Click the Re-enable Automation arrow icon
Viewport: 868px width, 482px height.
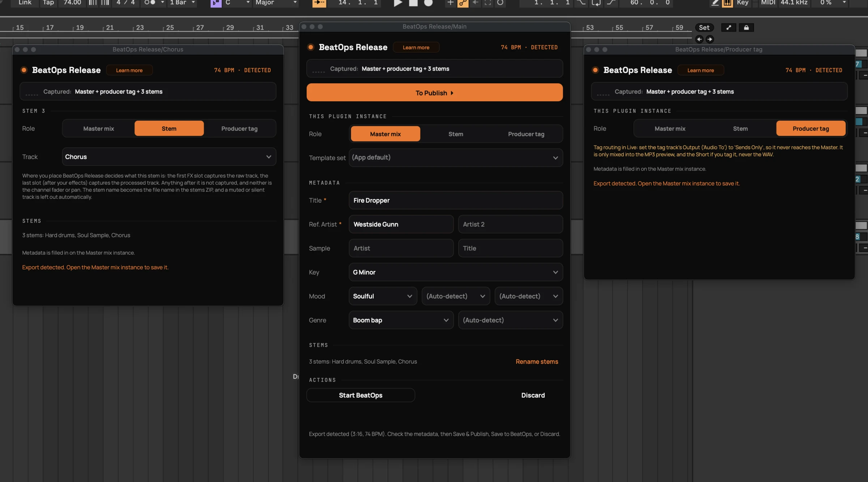coord(475,3)
